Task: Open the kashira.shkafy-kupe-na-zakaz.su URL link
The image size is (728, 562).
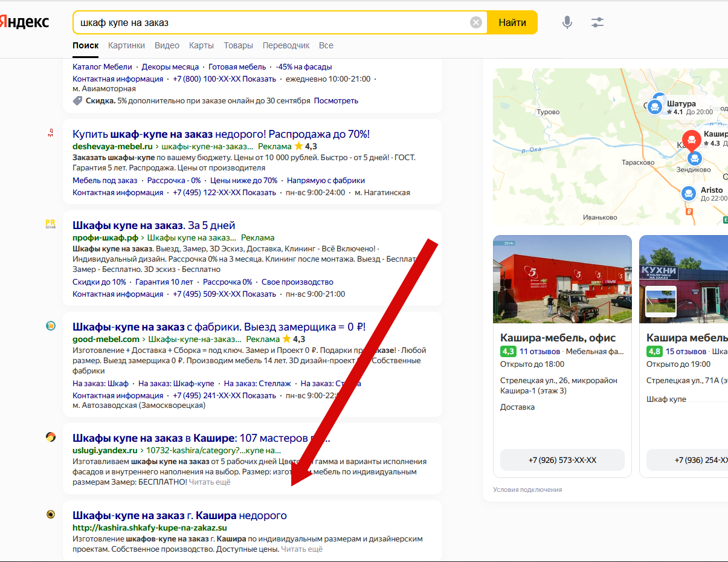Action: click(x=150, y=528)
